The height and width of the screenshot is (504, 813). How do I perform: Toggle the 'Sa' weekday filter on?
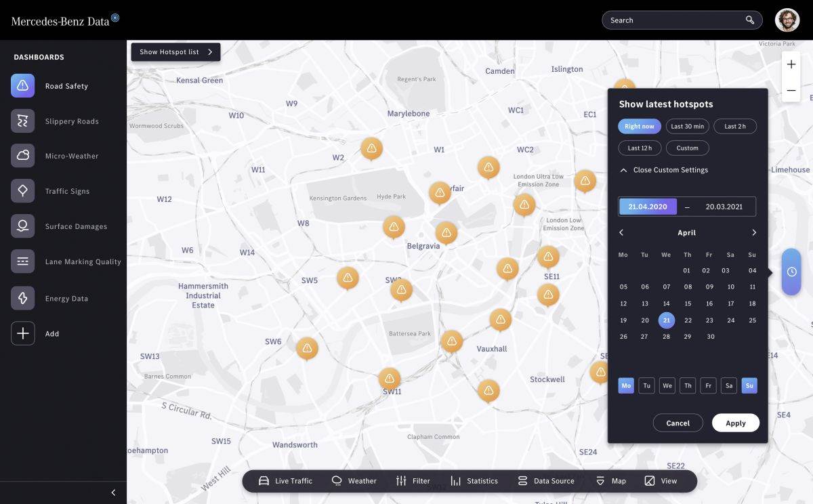728,385
